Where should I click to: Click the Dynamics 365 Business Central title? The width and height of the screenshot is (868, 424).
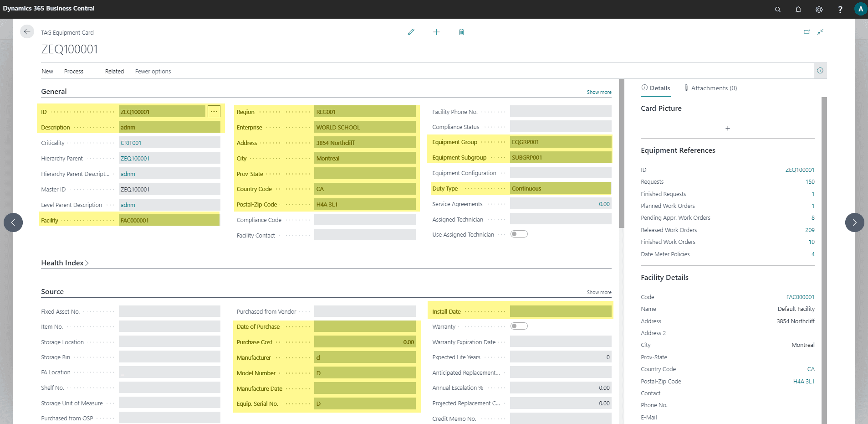49,8
